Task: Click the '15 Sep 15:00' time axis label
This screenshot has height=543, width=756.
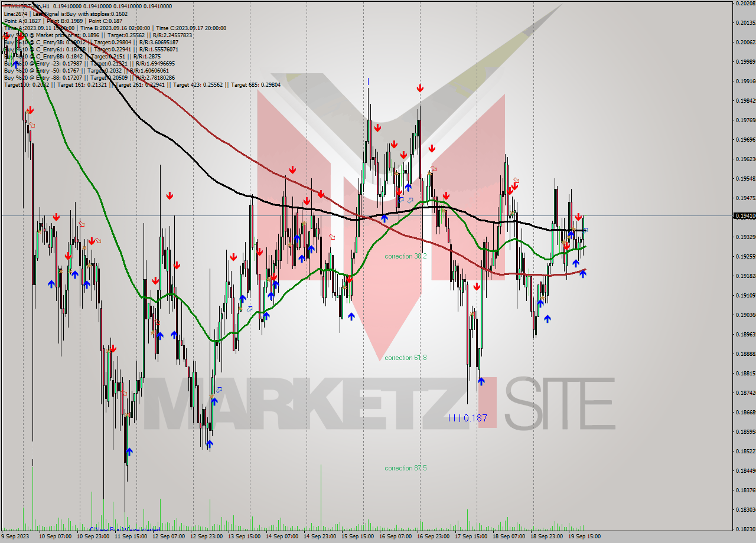Action: [357, 537]
